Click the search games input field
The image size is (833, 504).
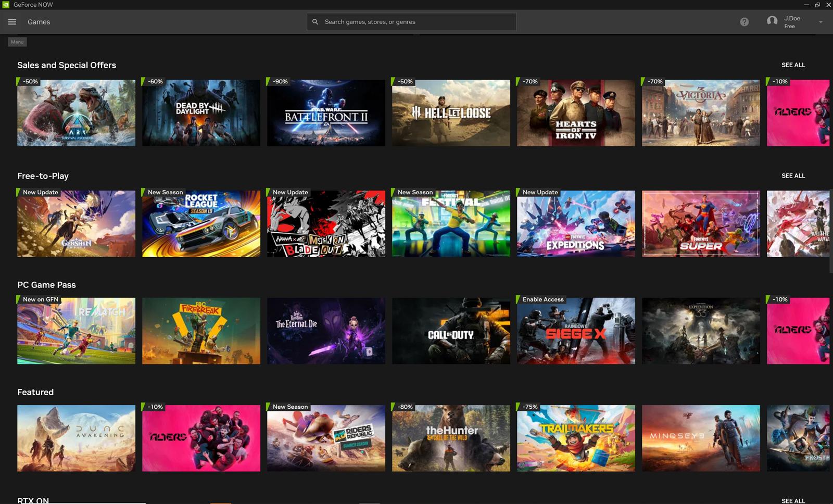(x=411, y=22)
